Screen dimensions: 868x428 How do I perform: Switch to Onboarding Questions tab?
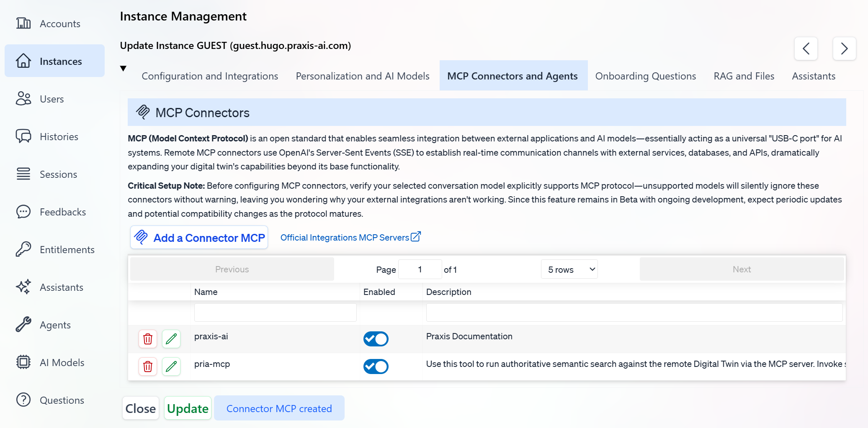tap(645, 76)
